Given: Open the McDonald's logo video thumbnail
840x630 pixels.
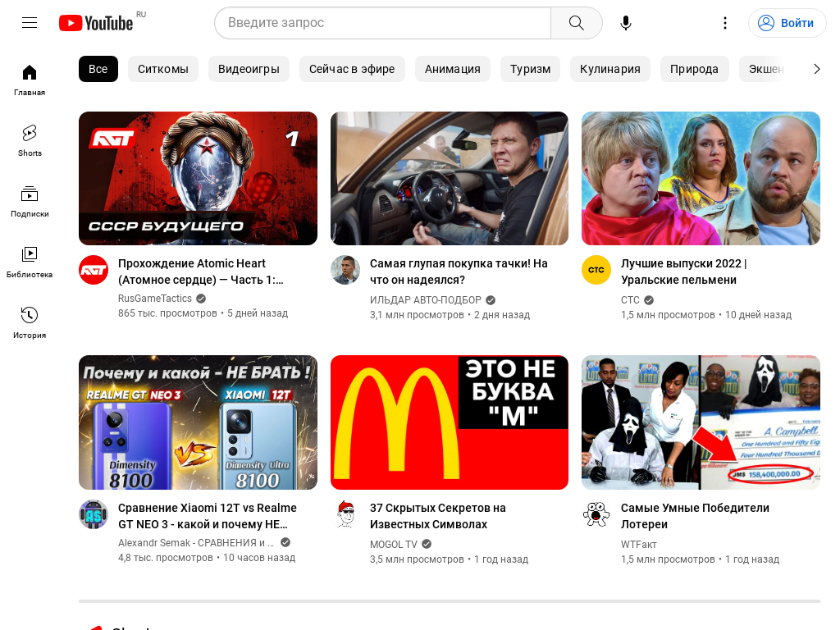Looking at the screenshot, I should click(450, 422).
